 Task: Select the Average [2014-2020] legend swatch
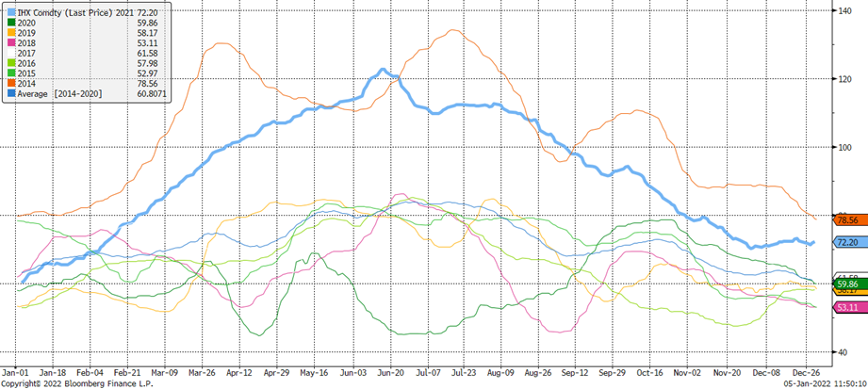pyautogui.click(x=11, y=93)
